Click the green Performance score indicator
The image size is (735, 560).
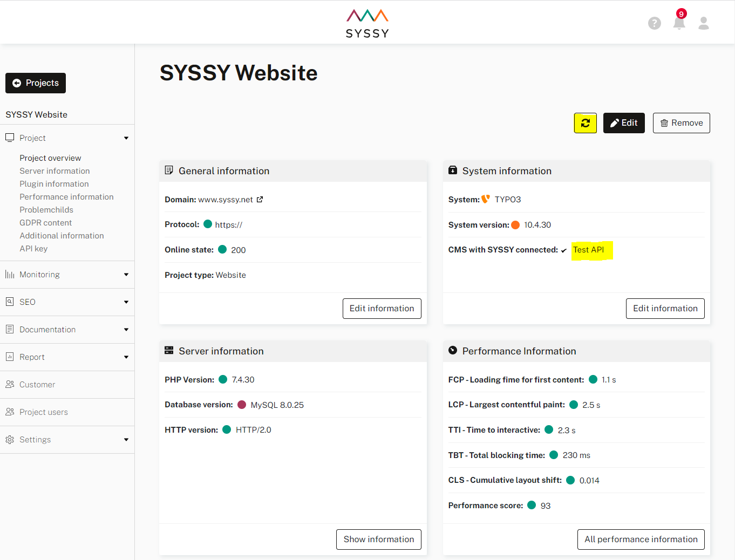coord(532,506)
